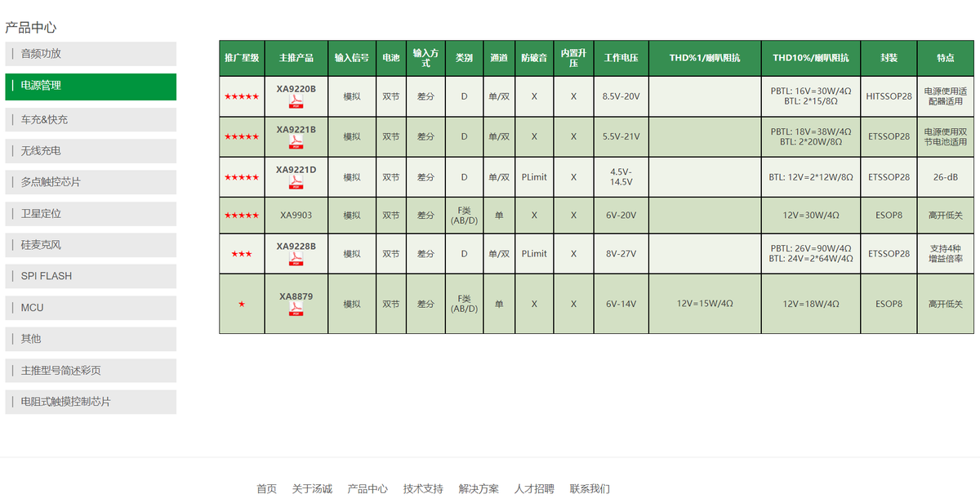The height and width of the screenshot is (503, 980).
Task: Select the 音频功放 category in the sidebar
Action: pyautogui.click(x=90, y=54)
